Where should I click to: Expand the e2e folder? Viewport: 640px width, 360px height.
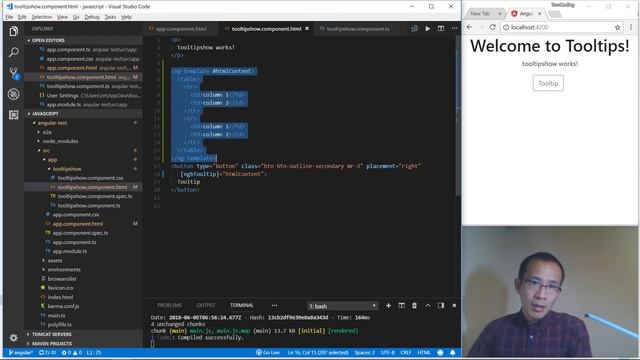47,132
